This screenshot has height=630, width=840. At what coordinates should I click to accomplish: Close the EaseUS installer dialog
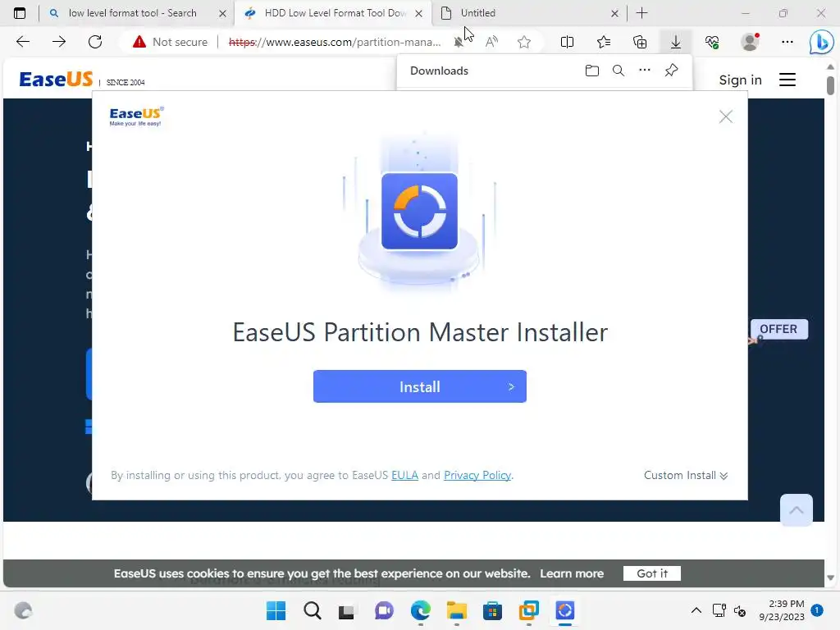tap(725, 116)
